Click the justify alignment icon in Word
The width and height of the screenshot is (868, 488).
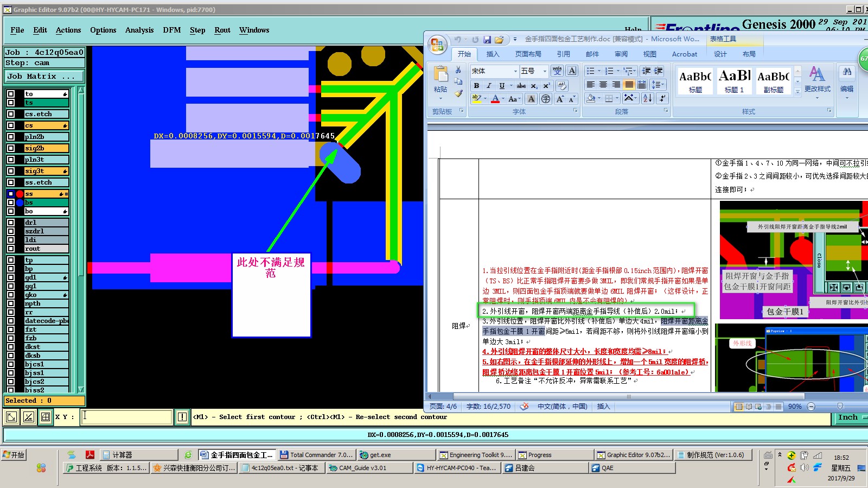[629, 85]
